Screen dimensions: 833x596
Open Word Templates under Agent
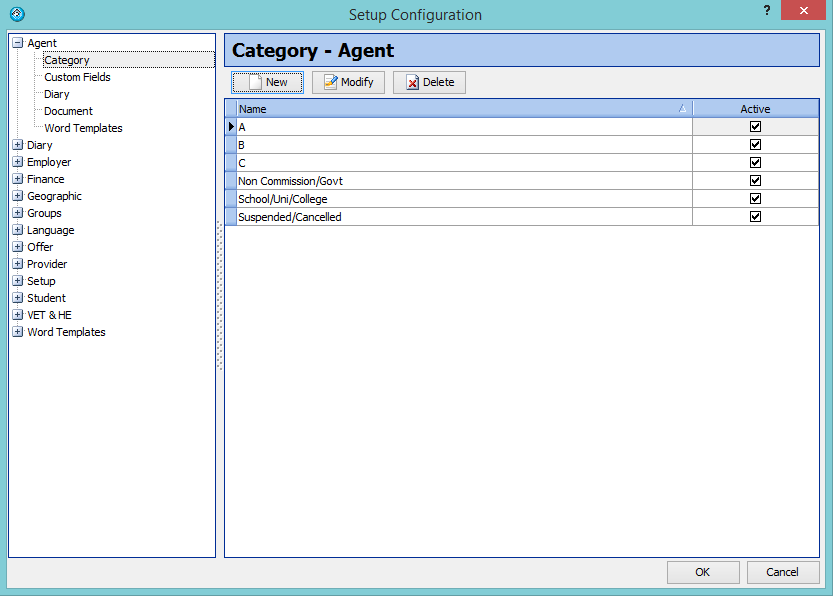tap(83, 128)
